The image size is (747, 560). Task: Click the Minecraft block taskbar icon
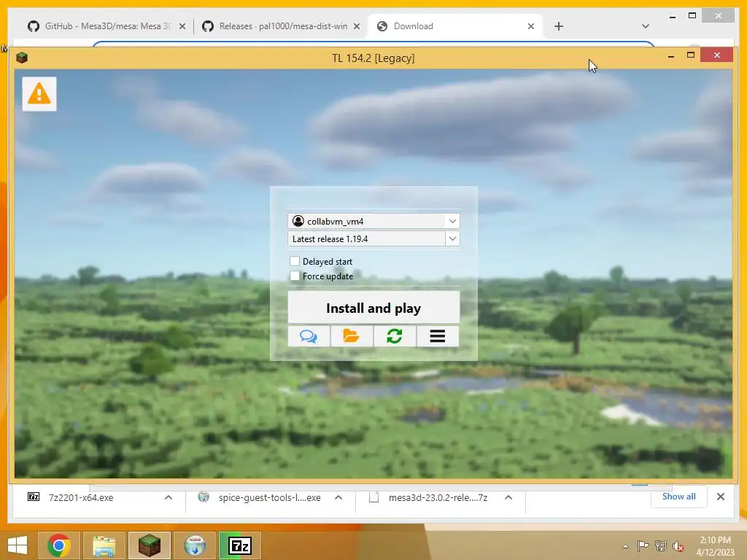point(149,545)
